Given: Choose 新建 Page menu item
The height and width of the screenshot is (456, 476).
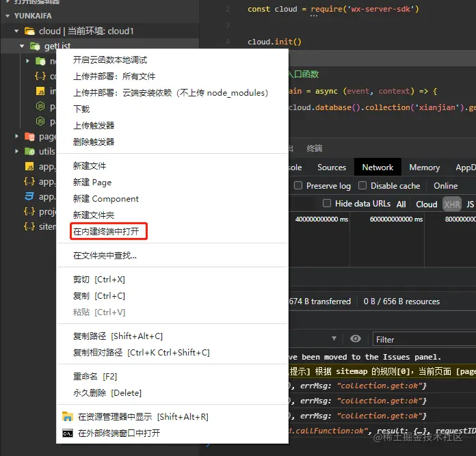Looking at the screenshot, I should coord(172,183).
